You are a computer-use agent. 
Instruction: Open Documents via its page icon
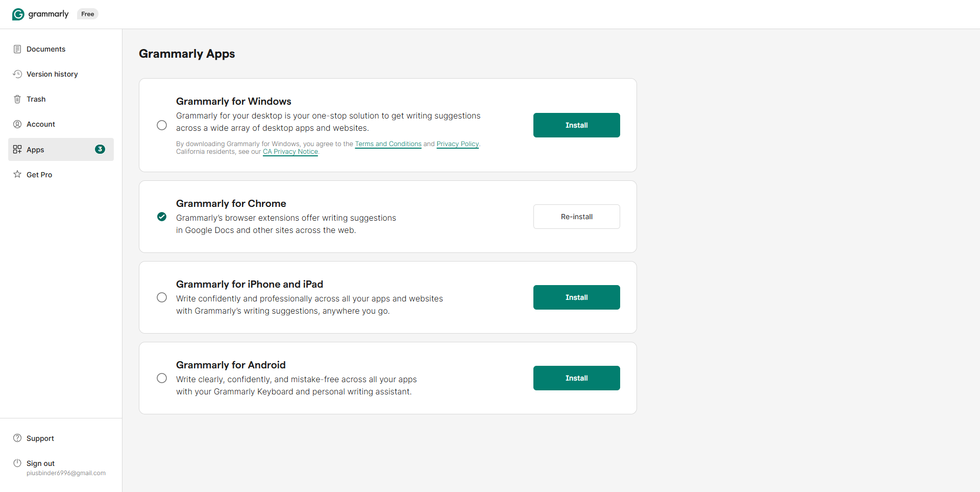(x=17, y=49)
